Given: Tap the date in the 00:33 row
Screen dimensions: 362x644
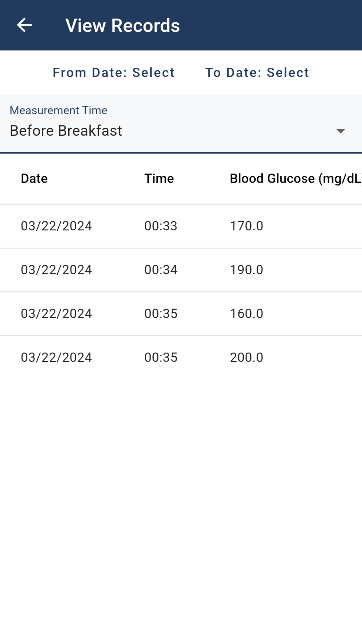Looking at the screenshot, I should pyautogui.click(x=56, y=226).
